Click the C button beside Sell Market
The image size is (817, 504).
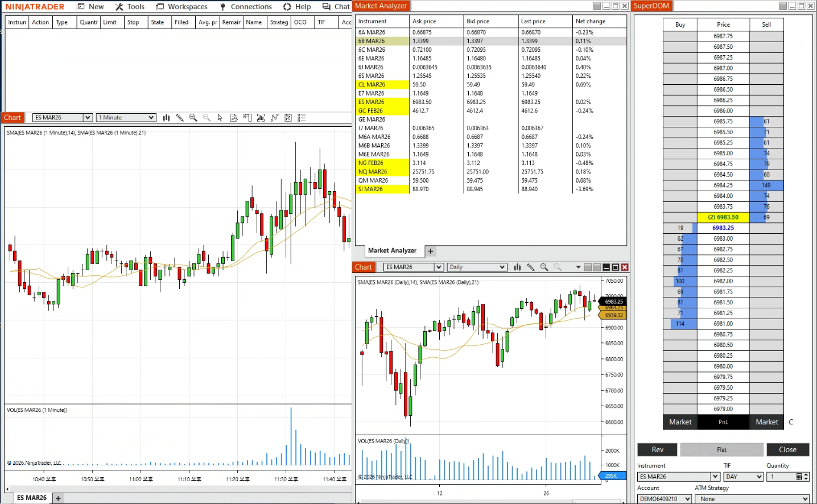pyautogui.click(x=791, y=422)
